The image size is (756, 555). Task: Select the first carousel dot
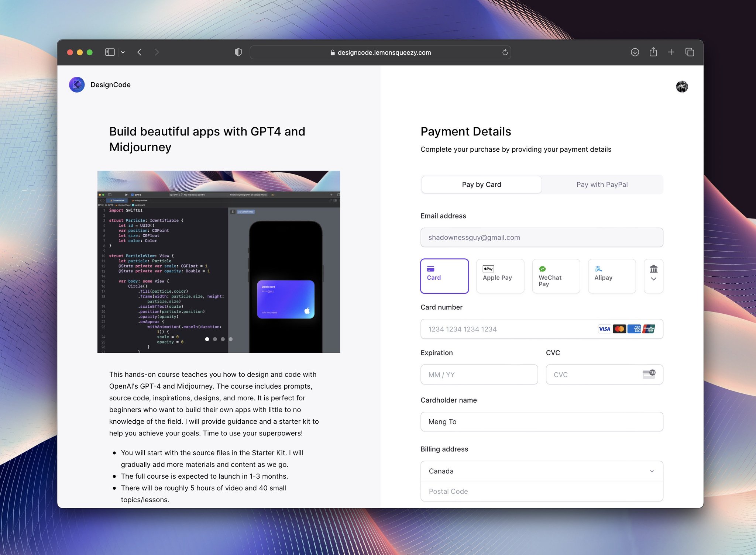207,339
